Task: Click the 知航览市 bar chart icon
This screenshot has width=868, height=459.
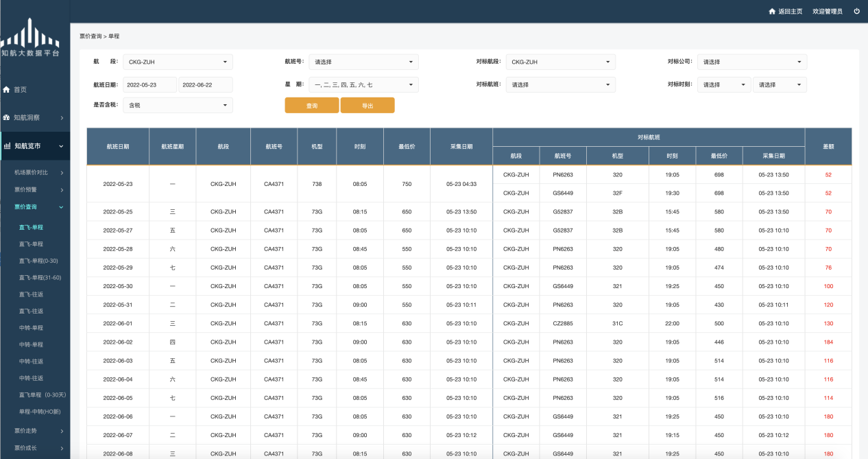Action: pyautogui.click(x=7, y=145)
